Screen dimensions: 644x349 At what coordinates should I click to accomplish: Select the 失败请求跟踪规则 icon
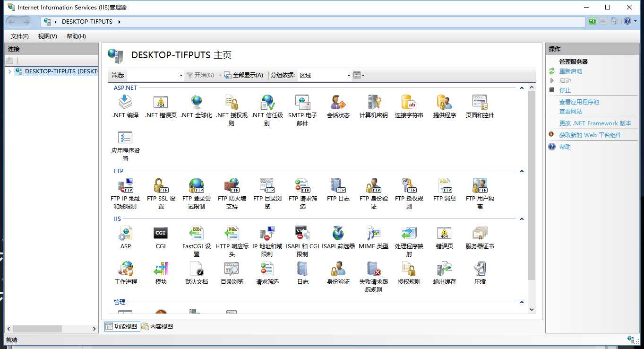tap(373, 269)
